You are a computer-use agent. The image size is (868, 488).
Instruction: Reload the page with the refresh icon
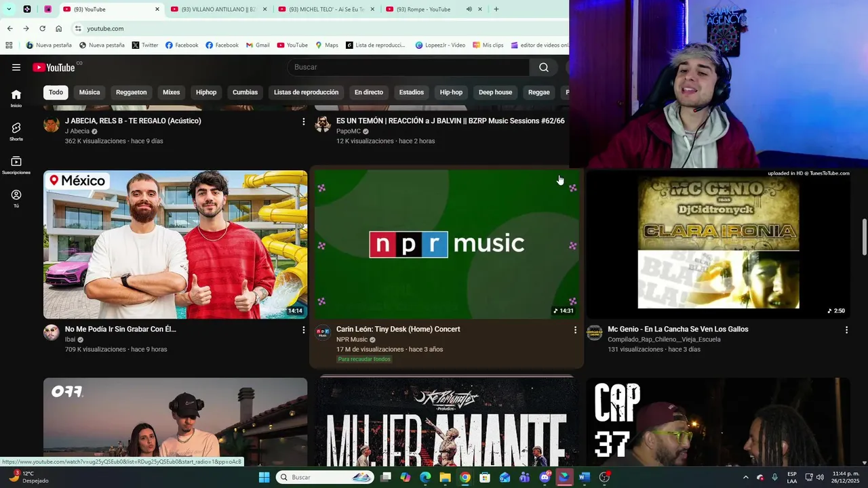42,28
